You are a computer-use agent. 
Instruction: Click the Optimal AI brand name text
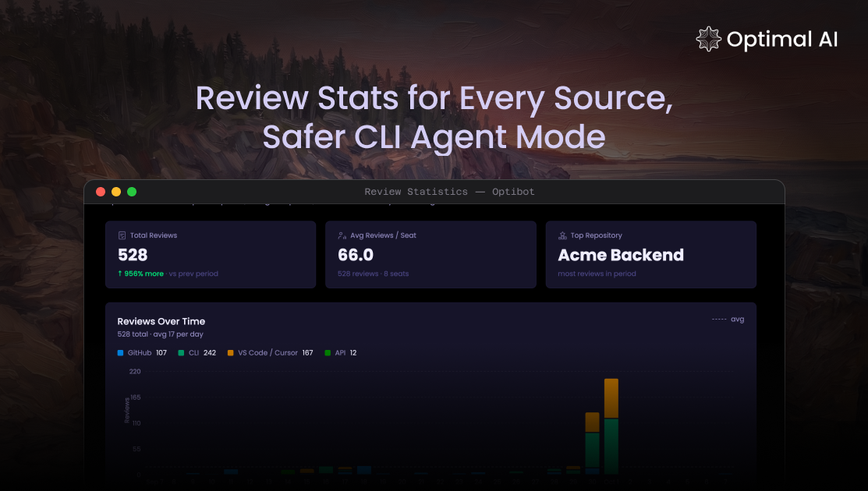(x=782, y=39)
